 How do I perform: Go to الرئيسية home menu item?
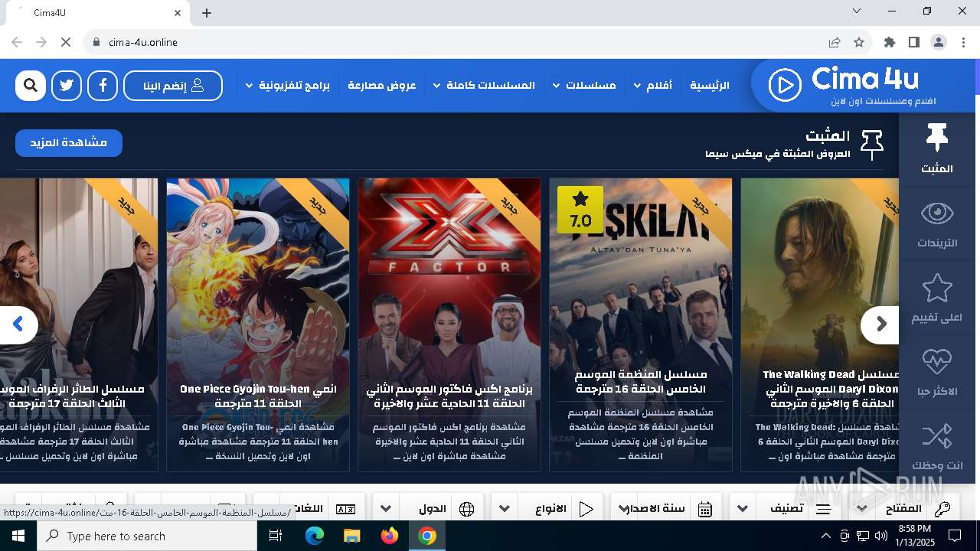point(710,86)
